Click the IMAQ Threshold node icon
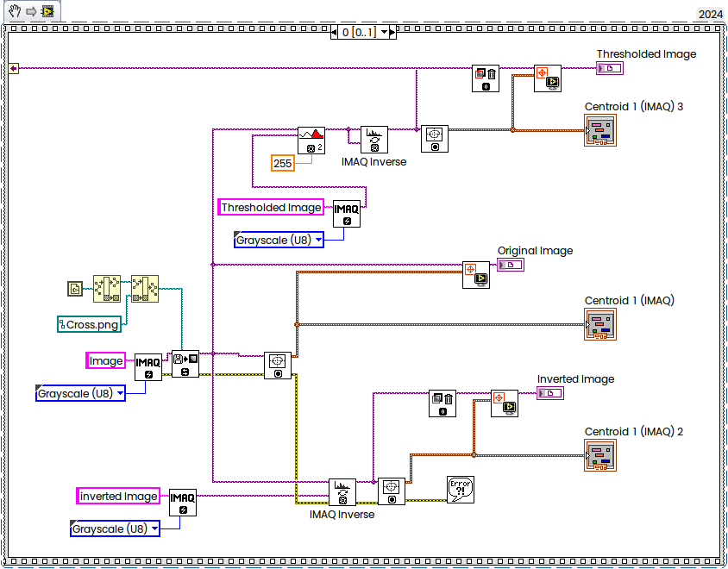Screen dimensions: 728x569 311,141
